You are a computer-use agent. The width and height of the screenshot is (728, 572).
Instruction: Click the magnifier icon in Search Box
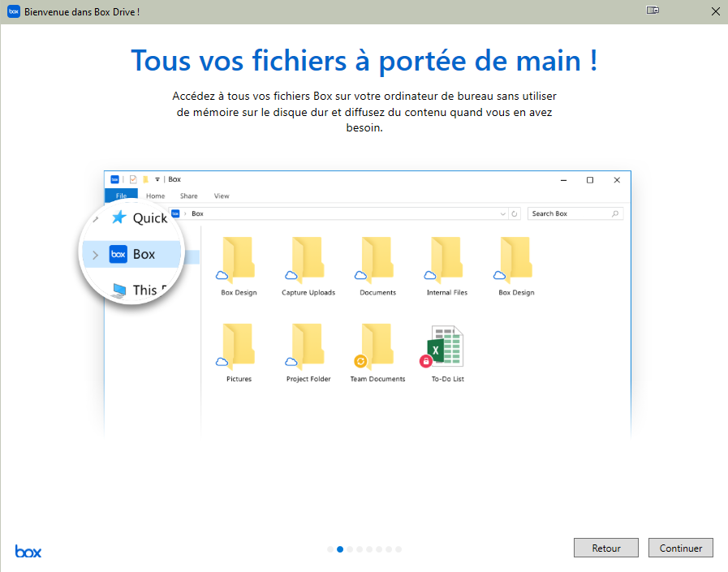615,213
